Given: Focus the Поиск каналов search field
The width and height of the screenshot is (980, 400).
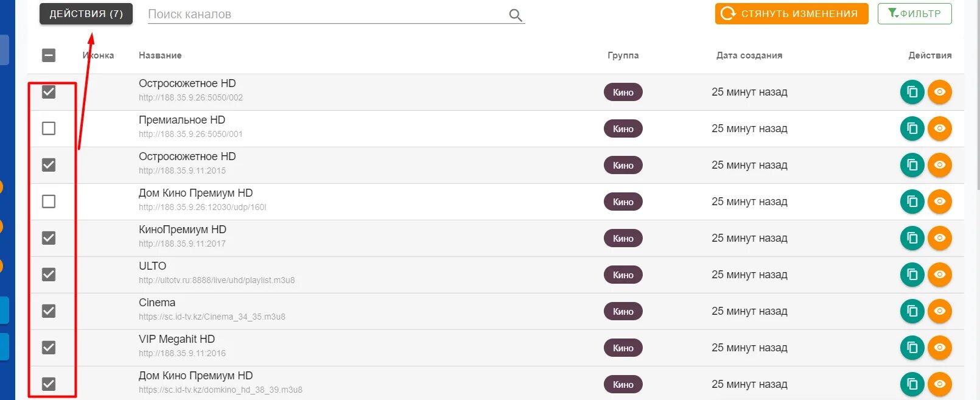Looking at the screenshot, I should pyautogui.click(x=326, y=15).
